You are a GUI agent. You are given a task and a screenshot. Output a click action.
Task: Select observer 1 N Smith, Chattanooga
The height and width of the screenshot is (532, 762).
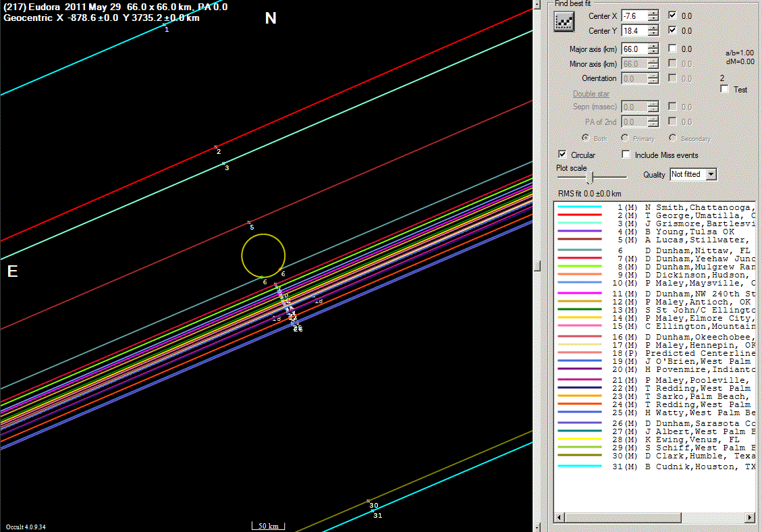655,207
